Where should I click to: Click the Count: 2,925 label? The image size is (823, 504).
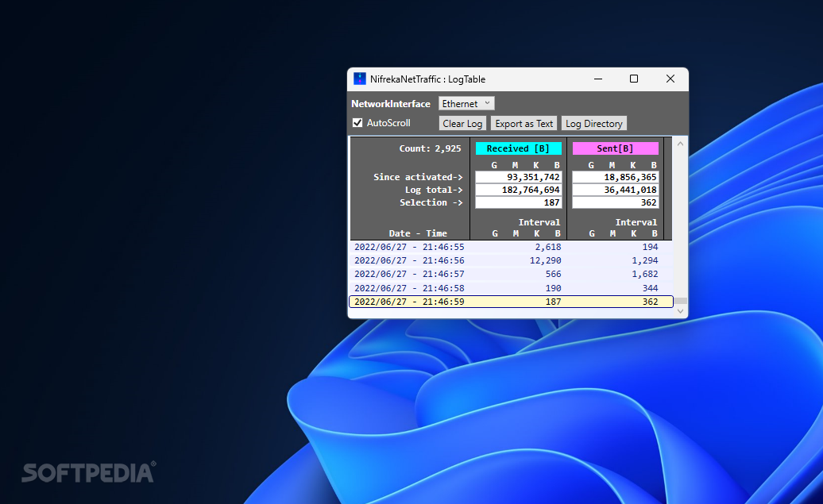[x=430, y=148]
